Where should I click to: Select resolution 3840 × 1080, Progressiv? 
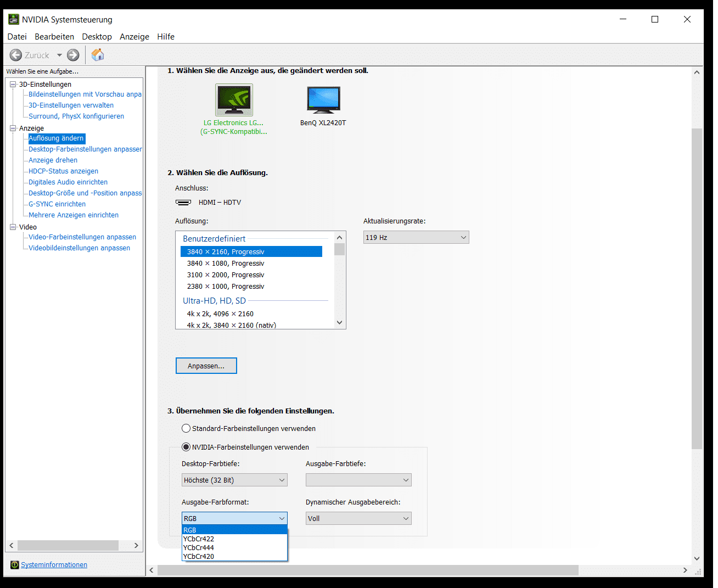[251, 264]
